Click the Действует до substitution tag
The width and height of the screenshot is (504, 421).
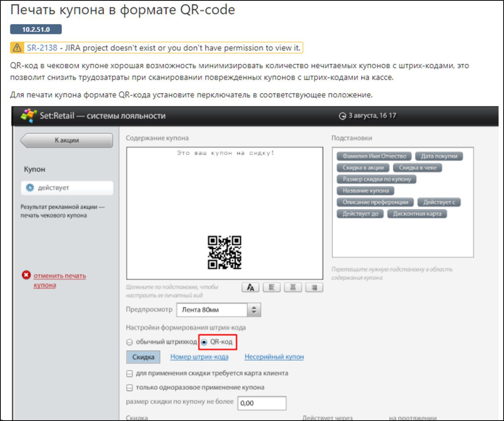coord(360,214)
